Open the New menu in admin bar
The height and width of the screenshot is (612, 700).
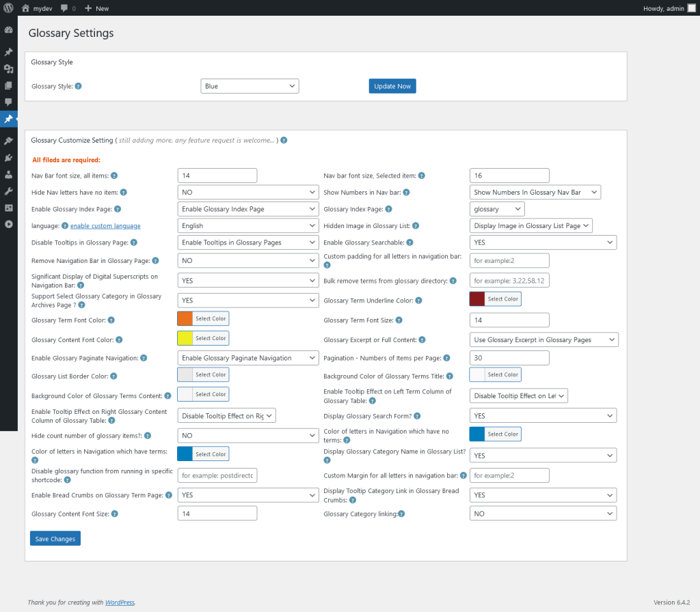point(96,8)
